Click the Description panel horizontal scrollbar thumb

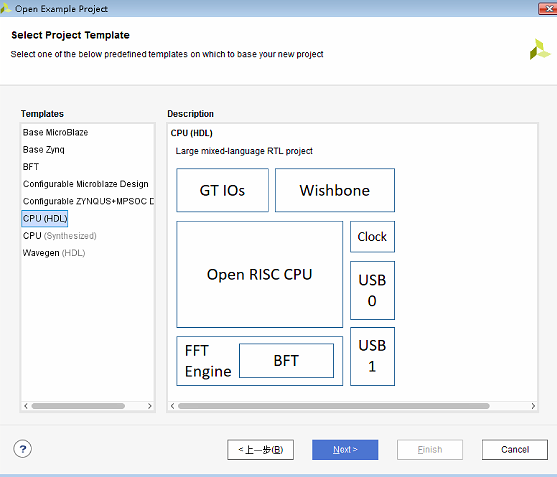[x=334, y=406]
